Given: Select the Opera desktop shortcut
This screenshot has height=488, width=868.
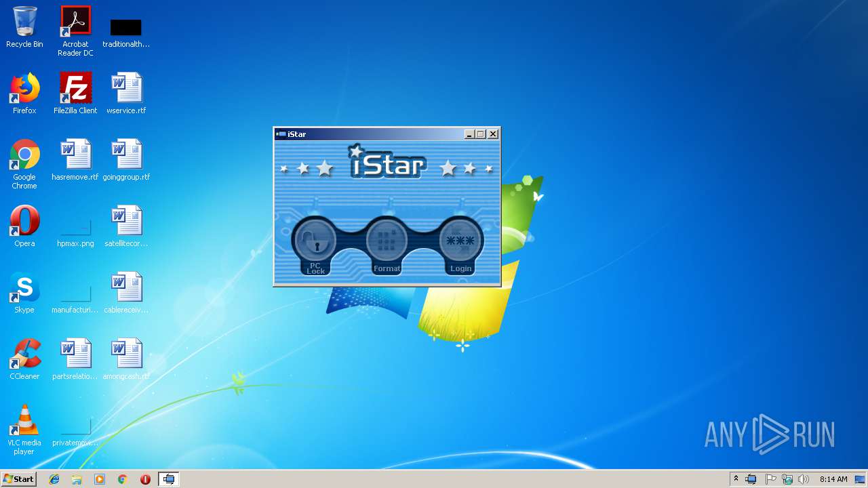Looking at the screenshot, I should pyautogui.click(x=24, y=226).
